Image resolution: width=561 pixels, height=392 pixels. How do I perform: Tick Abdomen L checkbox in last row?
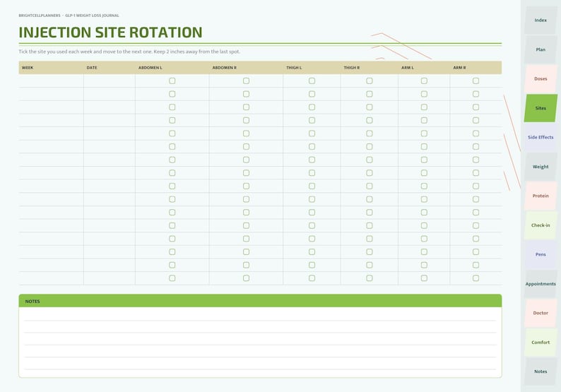coord(172,278)
